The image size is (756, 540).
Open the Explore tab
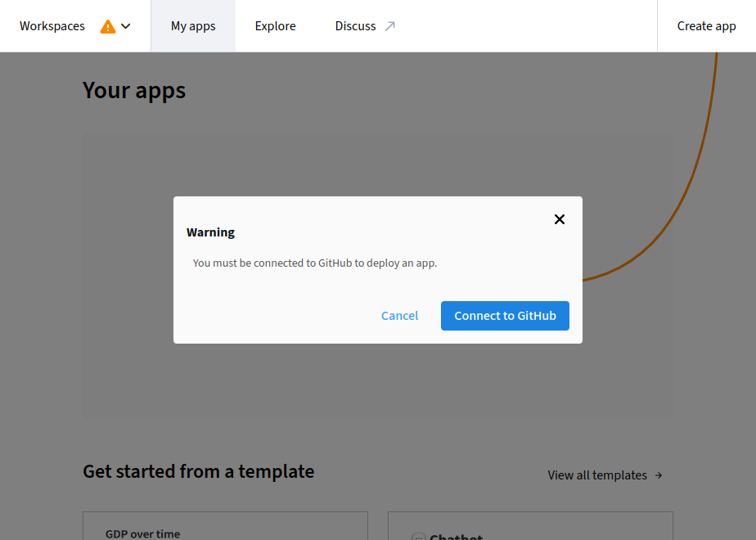[x=275, y=26]
